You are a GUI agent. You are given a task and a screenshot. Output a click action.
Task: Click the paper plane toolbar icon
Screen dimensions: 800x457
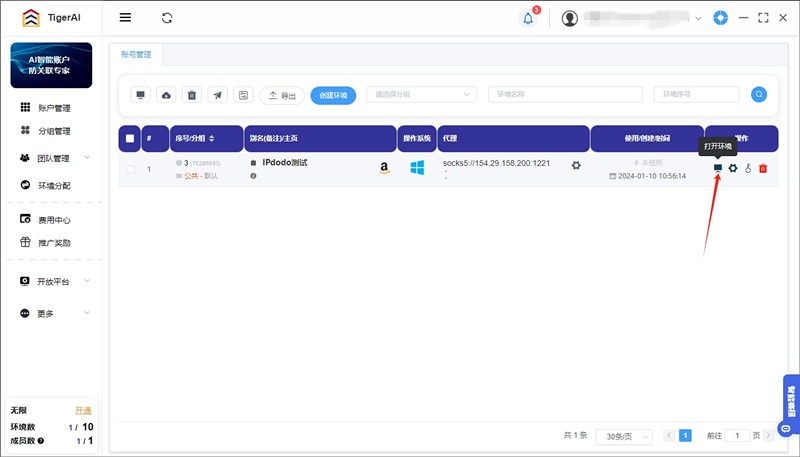tap(219, 95)
